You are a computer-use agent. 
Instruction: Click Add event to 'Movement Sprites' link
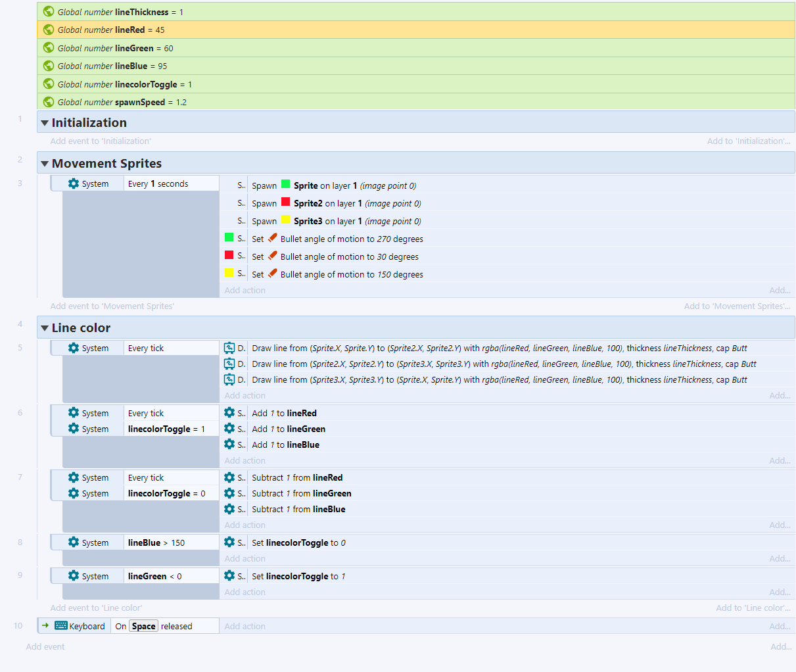click(x=112, y=306)
